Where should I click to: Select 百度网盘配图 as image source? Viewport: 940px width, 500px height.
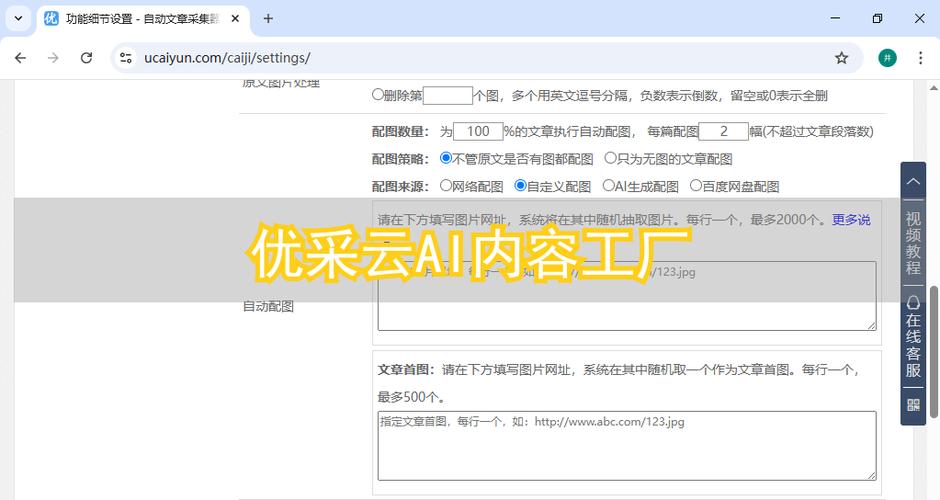[x=695, y=186]
